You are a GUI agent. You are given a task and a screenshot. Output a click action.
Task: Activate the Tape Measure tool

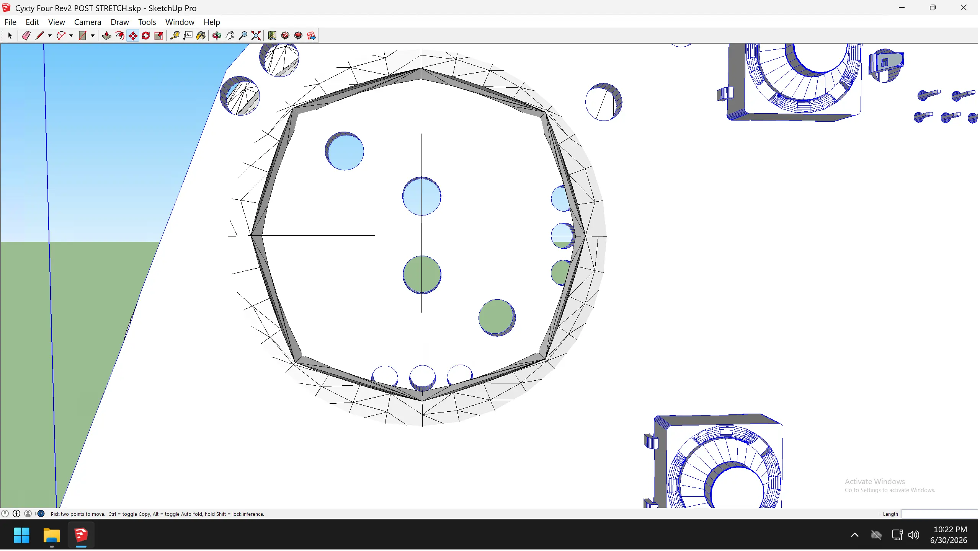coord(175,36)
